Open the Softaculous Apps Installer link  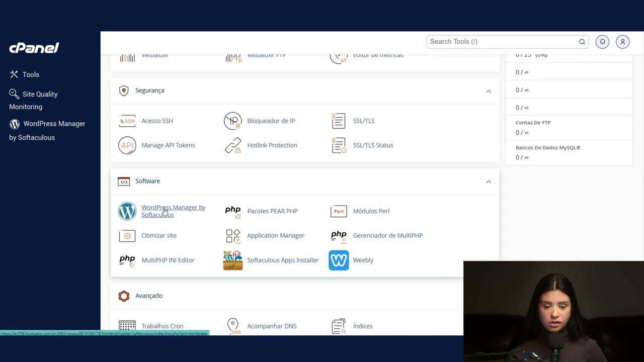(283, 260)
